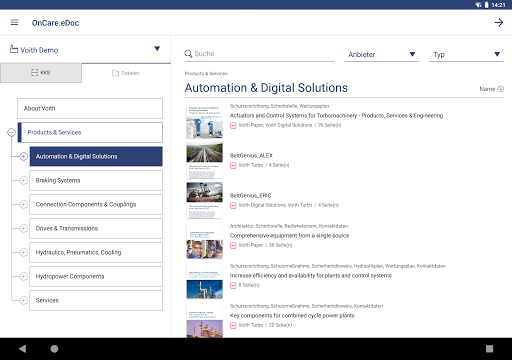
Task: Expand the Services node
Action: tap(23, 300)
